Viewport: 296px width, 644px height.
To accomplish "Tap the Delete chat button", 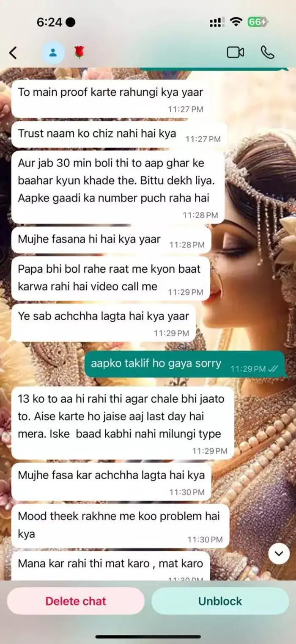I will click(76, 601).
